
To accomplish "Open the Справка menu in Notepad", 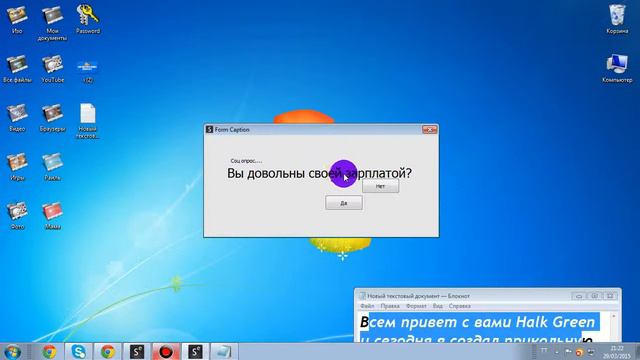I will (x=460, y=306).
